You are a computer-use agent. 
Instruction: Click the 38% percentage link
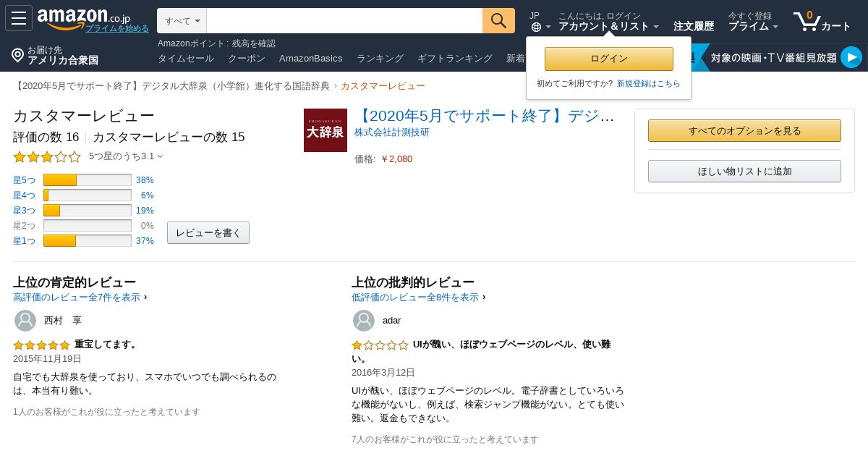[x=145, y=180]
